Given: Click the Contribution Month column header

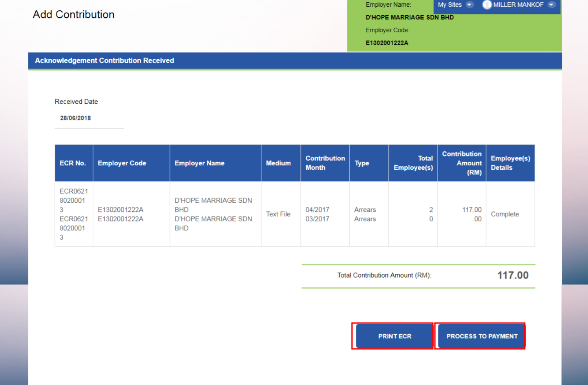Looking at the screenshot, I should (325, 163).
